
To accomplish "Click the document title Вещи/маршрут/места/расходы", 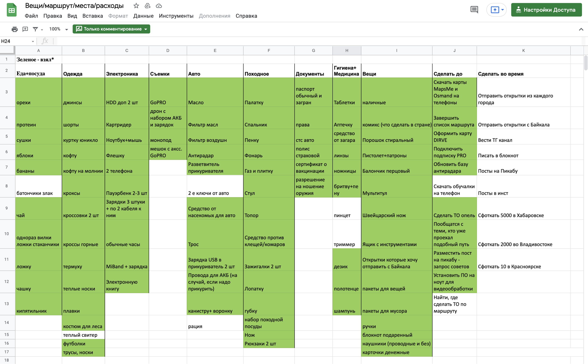I will click(74, 6).
